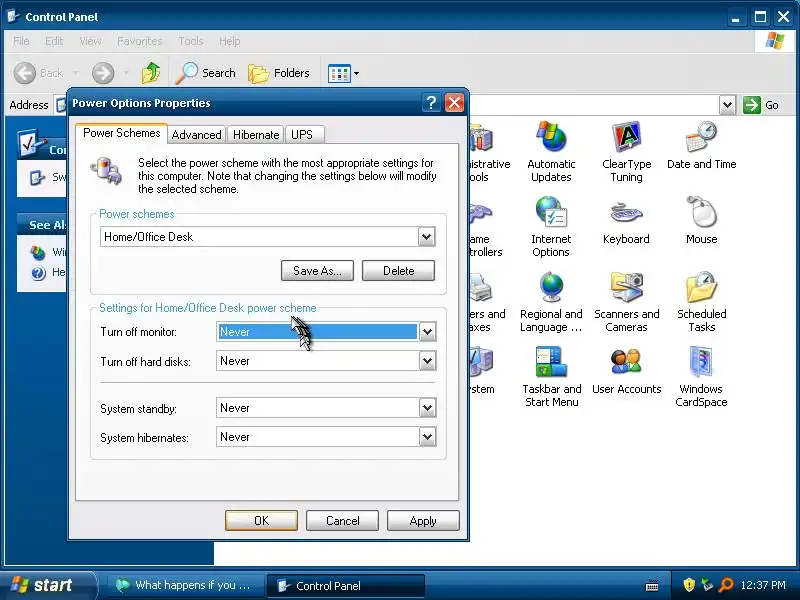800x600 pixels.
Task: Click the Folders toolbar button
Action: click(x=279, y=73)
